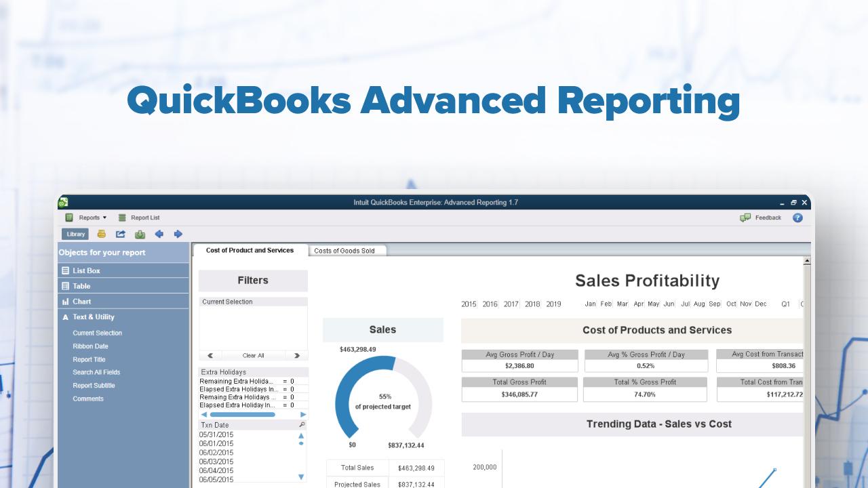Select the 2017 year filter
The width and height of the screenshot is (868, 488).
(x=510, y=304)
